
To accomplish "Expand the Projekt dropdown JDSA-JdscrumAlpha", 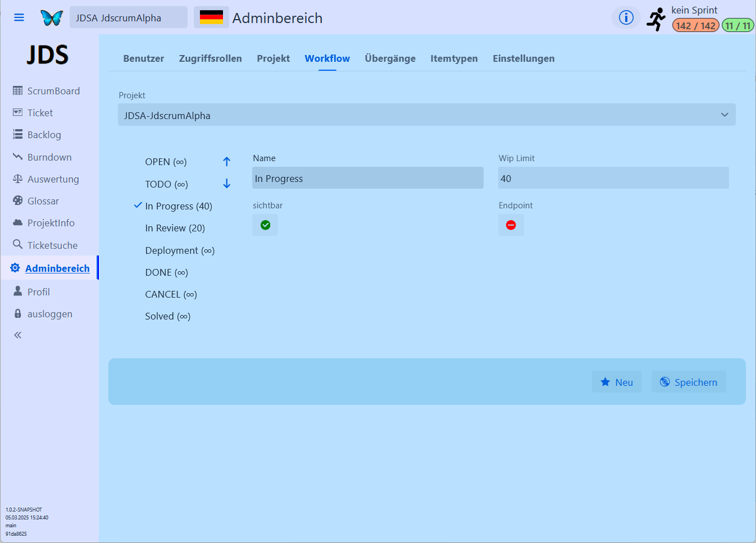I will tap(427, 115).
